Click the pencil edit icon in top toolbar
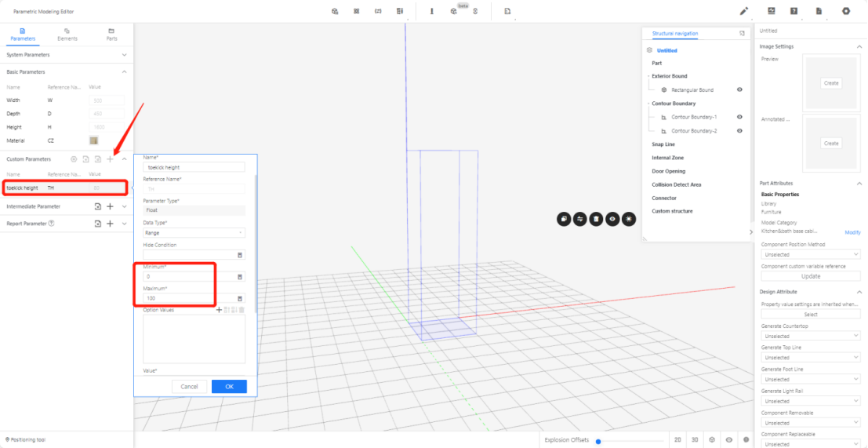The image size is (868, 448). tap(744, 11)
